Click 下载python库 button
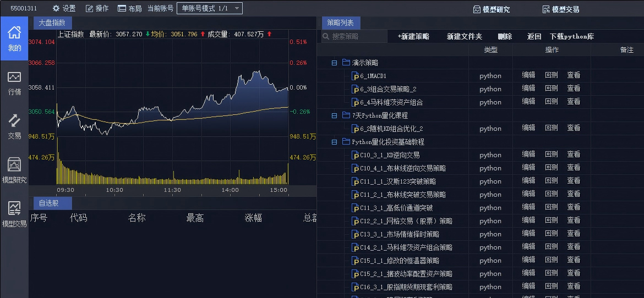The image size is (644, 298). 571,36
